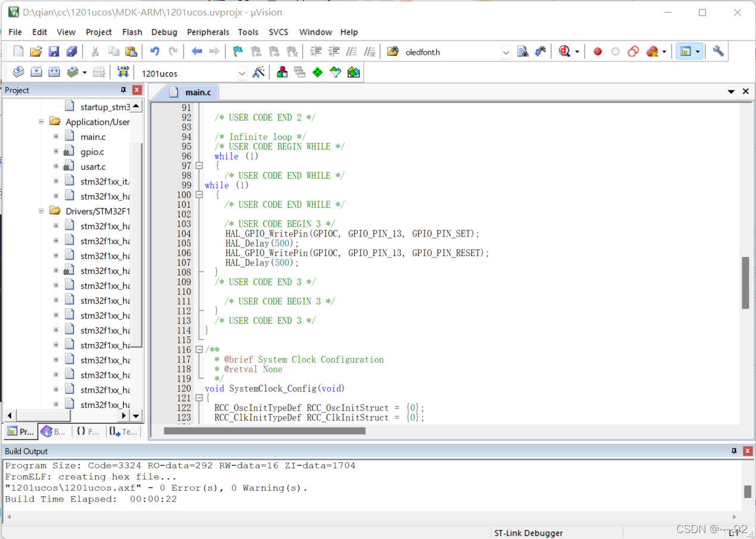Viewport: 756px width, 539px height.
Task: Collapse code block at line 100
Action: (199, 195)
